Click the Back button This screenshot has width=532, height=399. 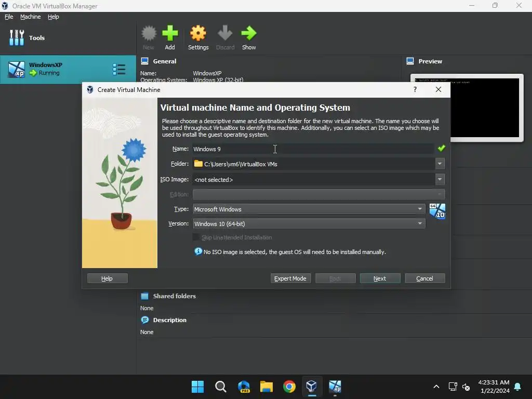335,278
